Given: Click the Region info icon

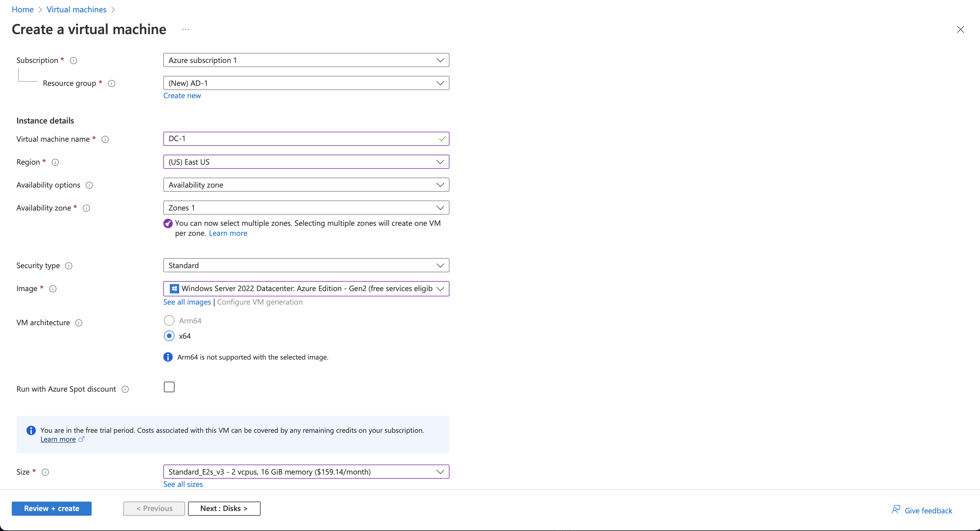Looking at the screenshot, I should (55, 162).
